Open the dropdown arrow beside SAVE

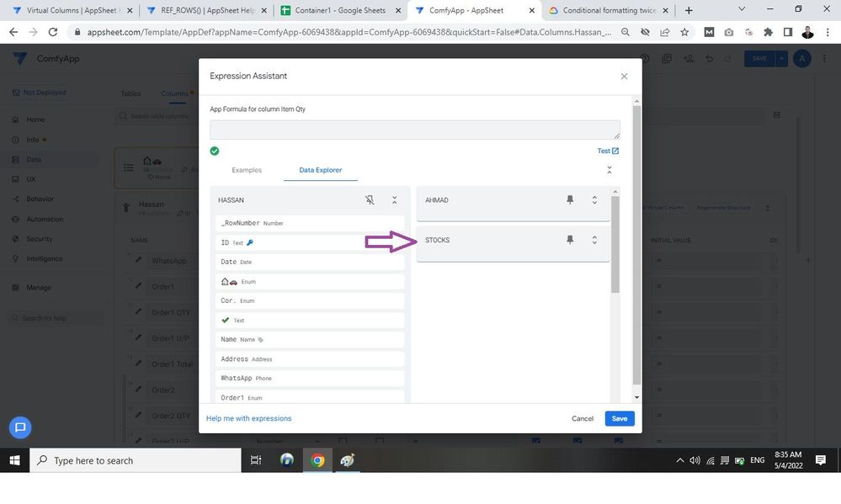(x=781, y=58)
